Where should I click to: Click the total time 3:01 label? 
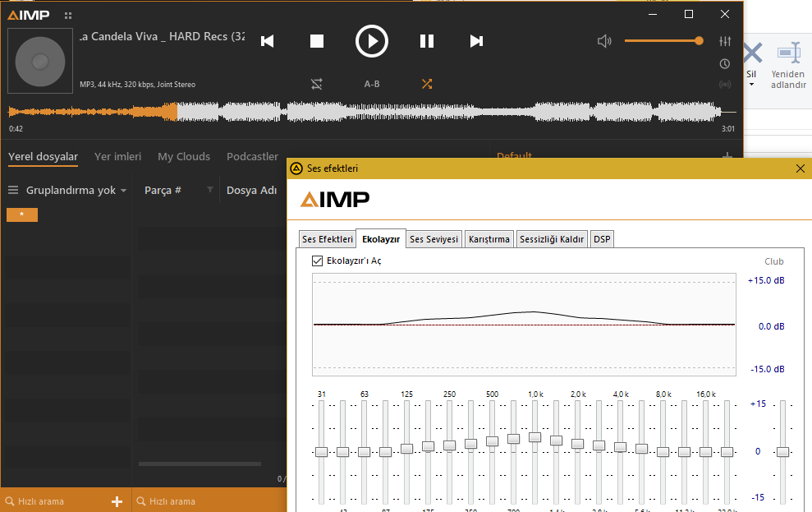click(x=728, y=128)
